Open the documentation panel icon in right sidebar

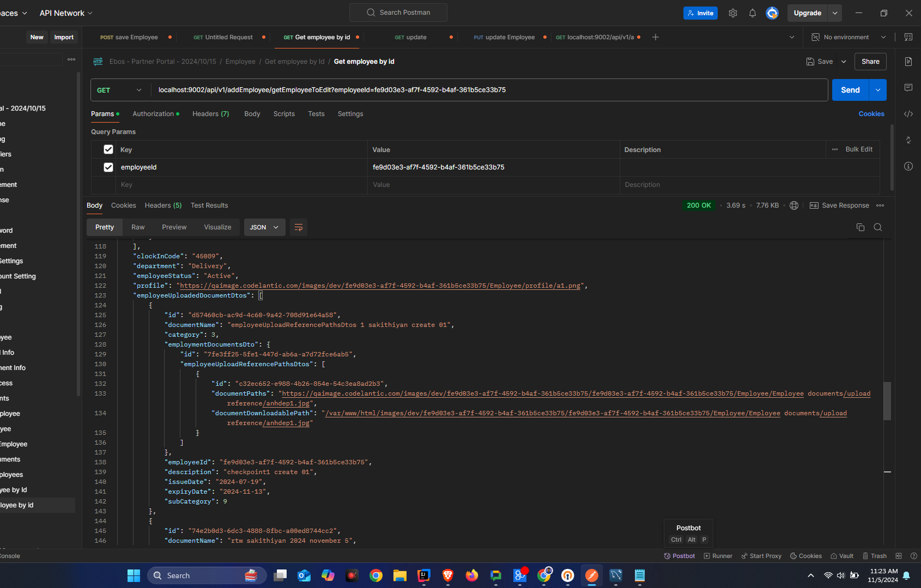pyautogui.click(x=908, y=62)
